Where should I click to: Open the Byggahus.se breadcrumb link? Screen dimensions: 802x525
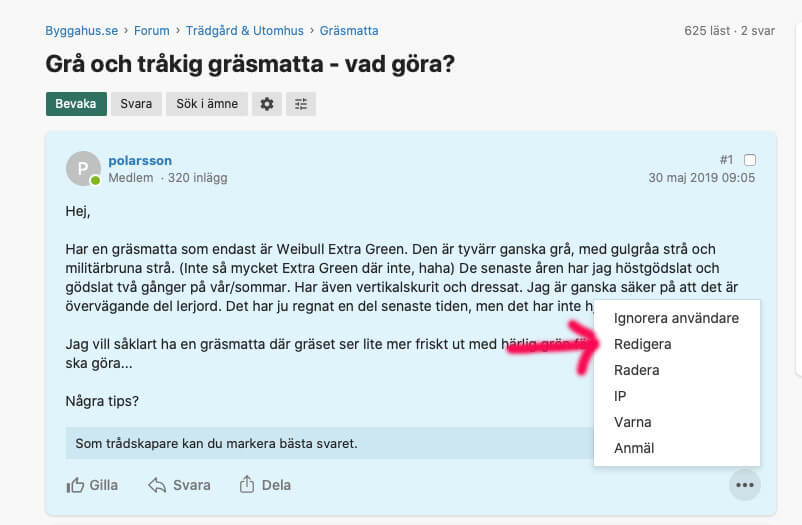pyautogui.click(x=80, y=31)
